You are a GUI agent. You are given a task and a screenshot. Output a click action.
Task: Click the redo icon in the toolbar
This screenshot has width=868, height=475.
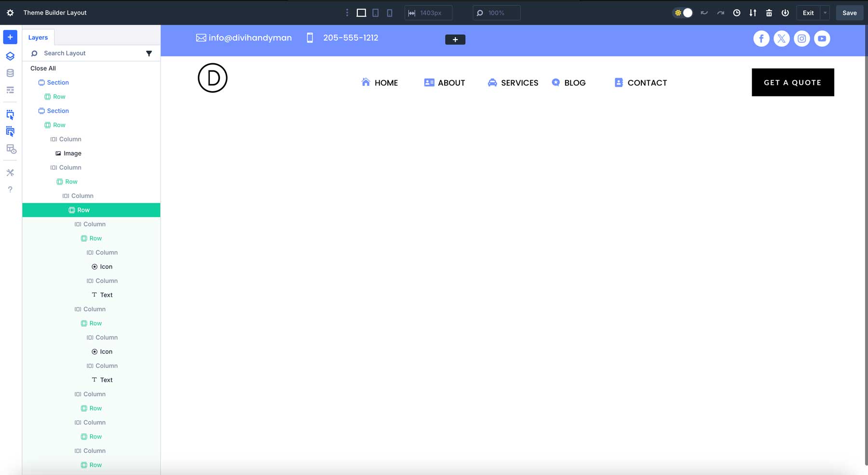(x=720, y=13)
